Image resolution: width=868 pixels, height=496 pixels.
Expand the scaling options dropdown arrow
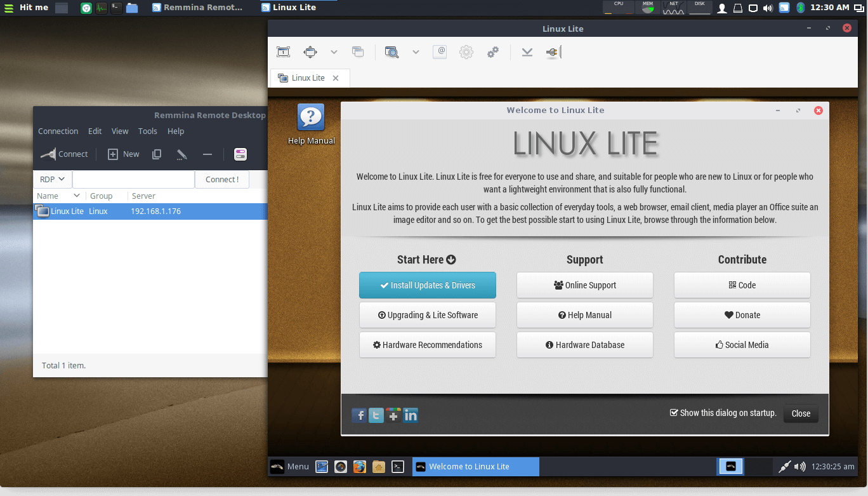(x=416, y=52)
